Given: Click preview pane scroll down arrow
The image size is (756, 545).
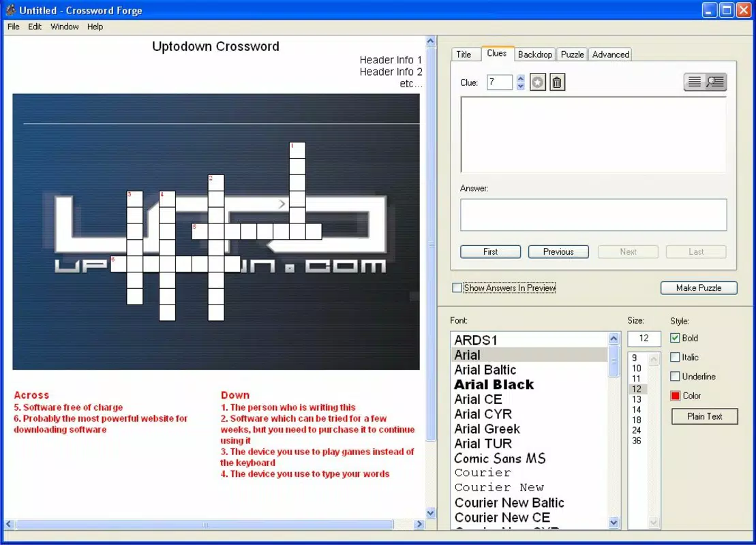Looking at the screenshot, I should 431,513.
